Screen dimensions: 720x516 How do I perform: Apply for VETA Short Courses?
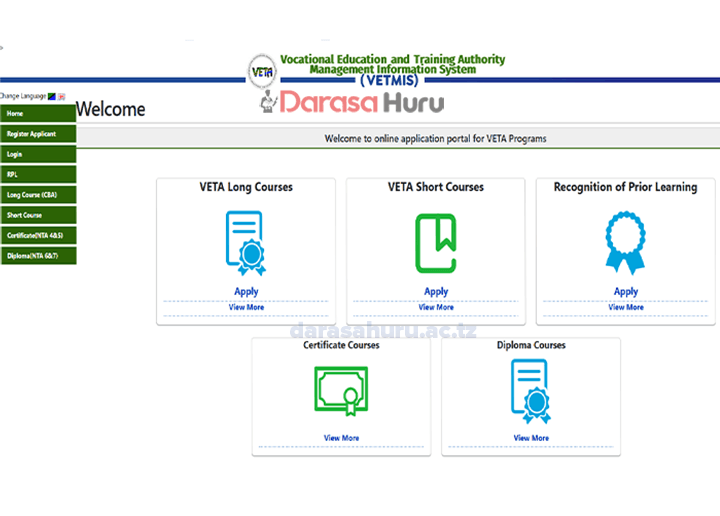(x=436, y=292)
